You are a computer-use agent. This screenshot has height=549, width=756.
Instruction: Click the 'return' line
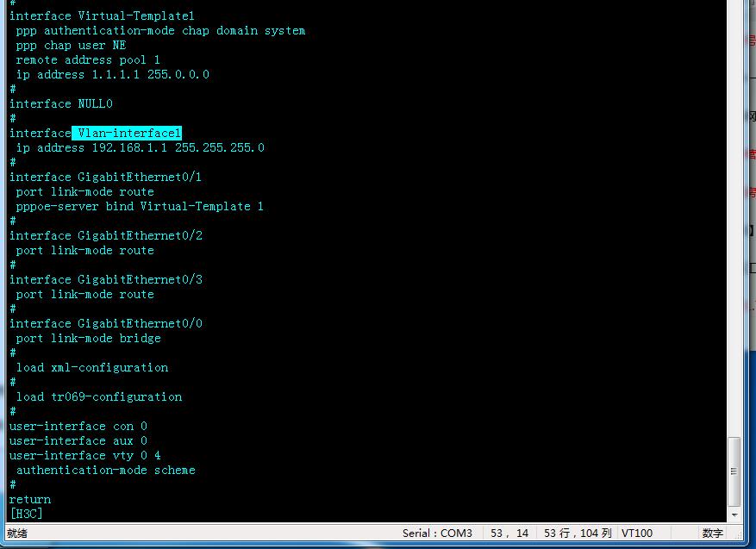click(30, 499)
